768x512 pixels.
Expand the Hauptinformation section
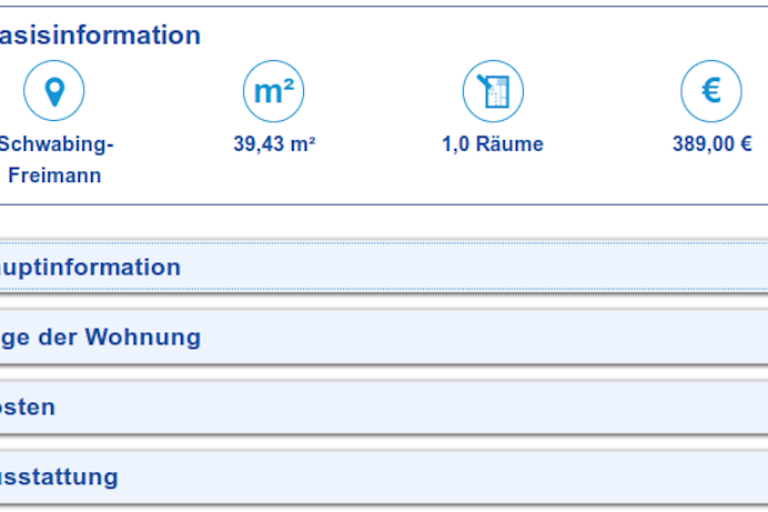pos(91,267)
